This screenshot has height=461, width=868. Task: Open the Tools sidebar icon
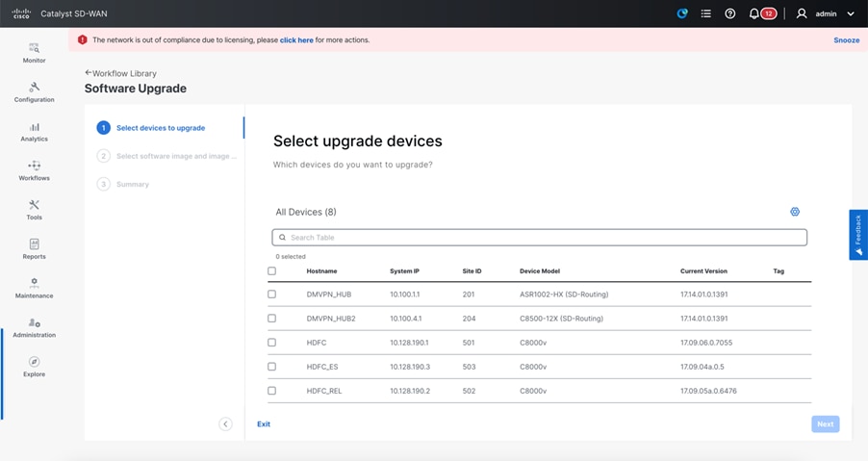pos(34,205)
